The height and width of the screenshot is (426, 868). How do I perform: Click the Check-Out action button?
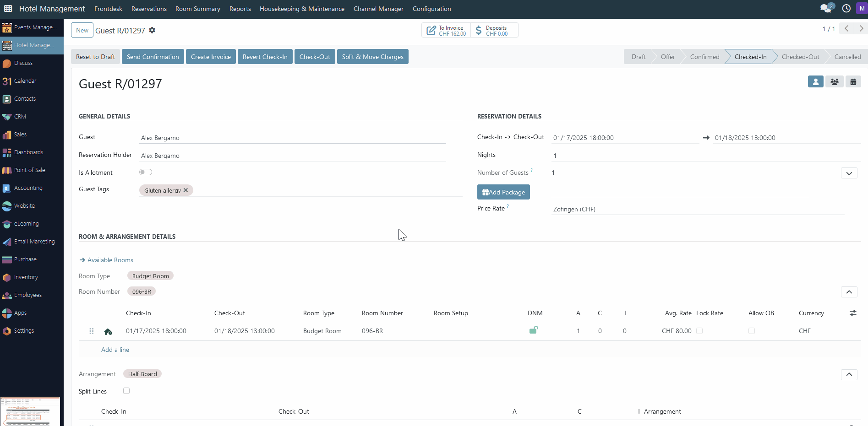coord(315,57)
